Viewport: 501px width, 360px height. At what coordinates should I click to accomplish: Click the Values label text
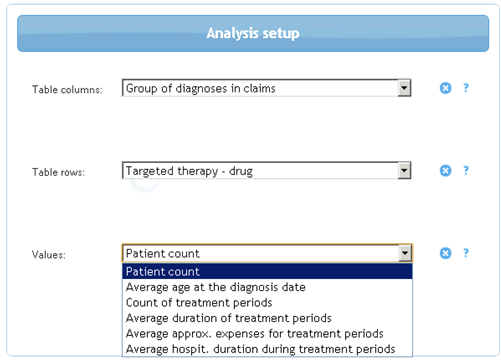(49, 255)
